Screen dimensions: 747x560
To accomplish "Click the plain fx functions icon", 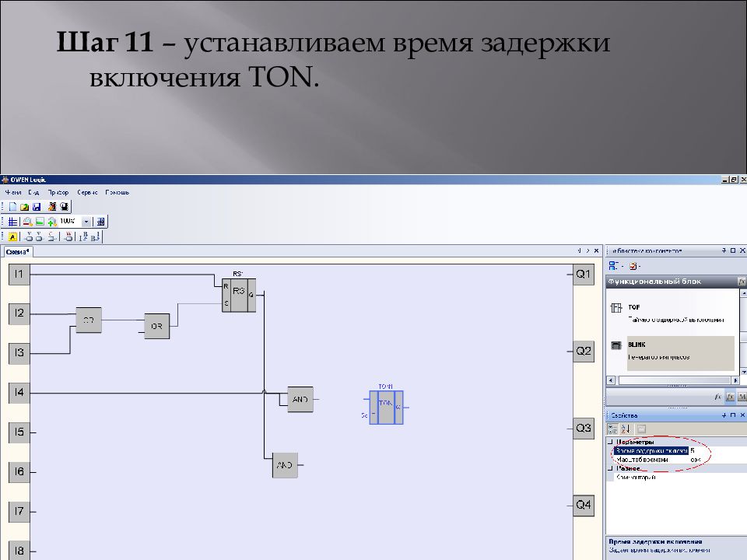I will tap(718, 397).
